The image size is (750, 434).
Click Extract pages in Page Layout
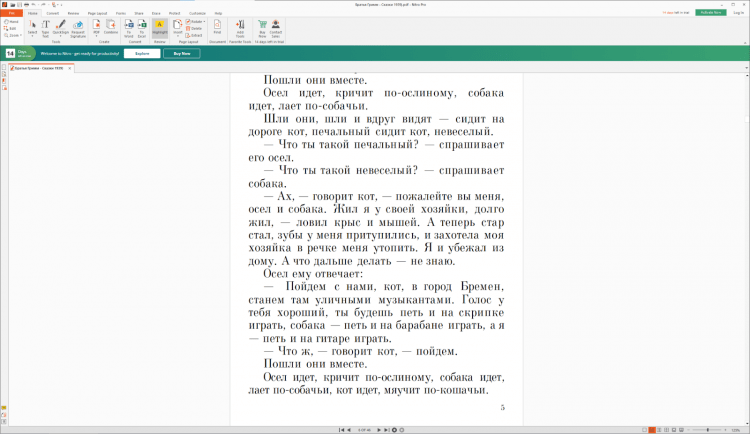click(x=194, y=35)
